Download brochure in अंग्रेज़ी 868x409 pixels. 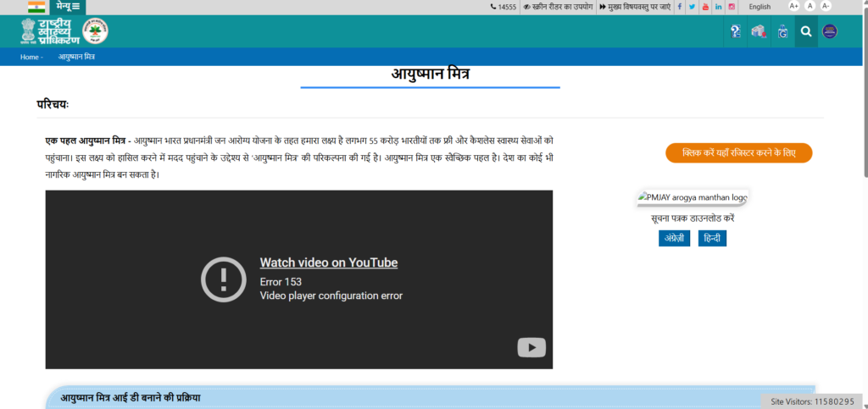(674, 238)
